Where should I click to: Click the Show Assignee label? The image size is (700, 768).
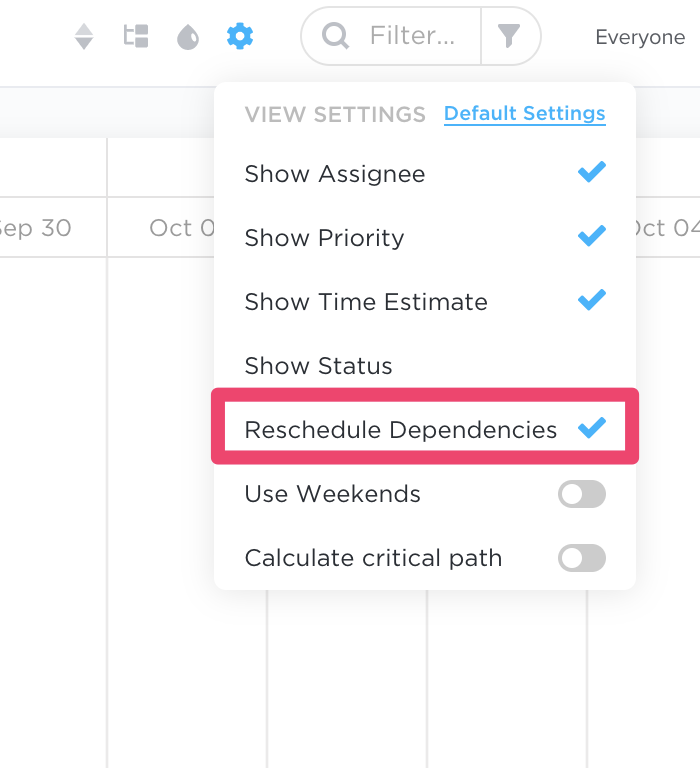[x=335, y=174]
